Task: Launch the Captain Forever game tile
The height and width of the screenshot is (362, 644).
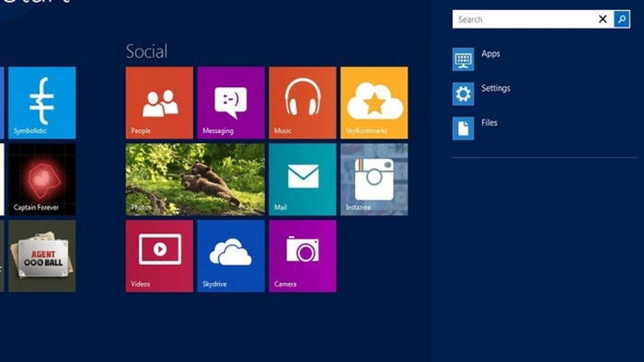Action: tap(42, 179)
